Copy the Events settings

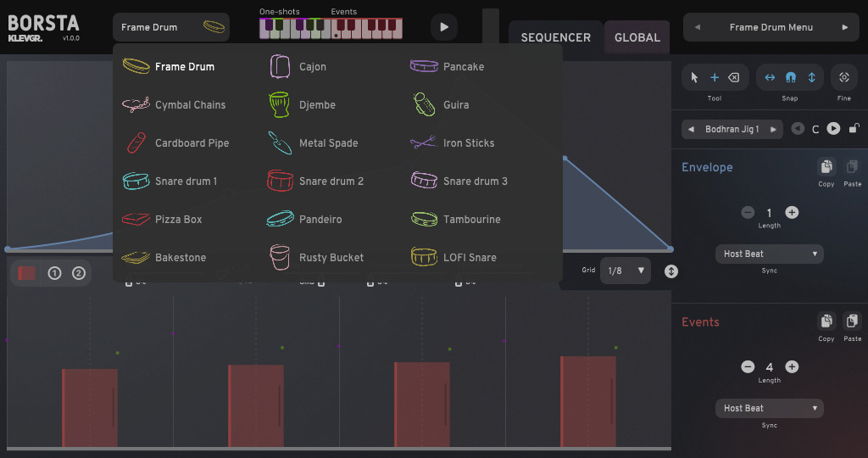point(826,321)
